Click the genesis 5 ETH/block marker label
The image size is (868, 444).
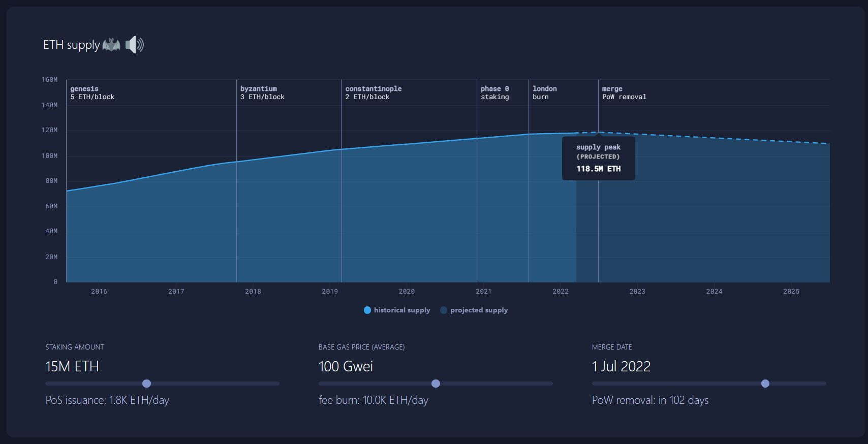point(92,93)
